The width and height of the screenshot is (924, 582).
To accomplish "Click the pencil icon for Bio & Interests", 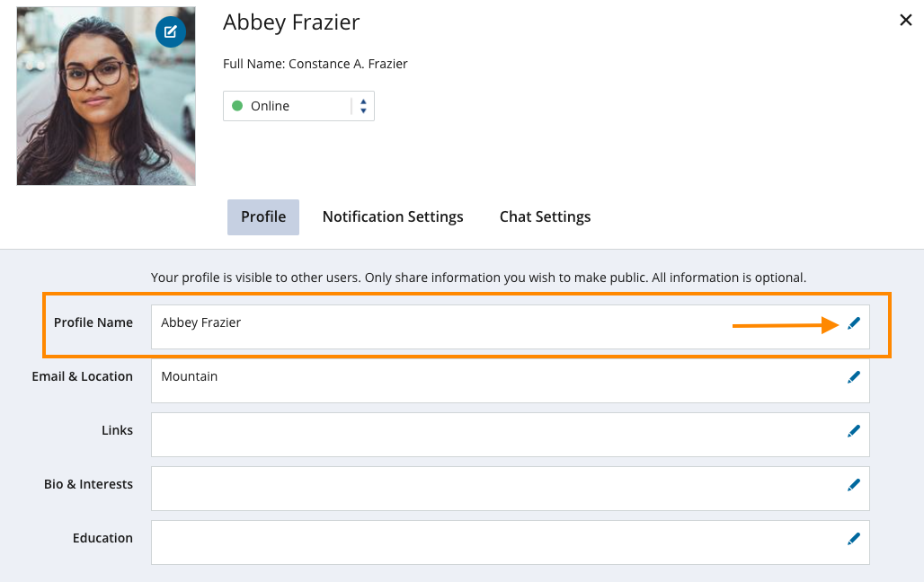I will [x=854, y=485].
